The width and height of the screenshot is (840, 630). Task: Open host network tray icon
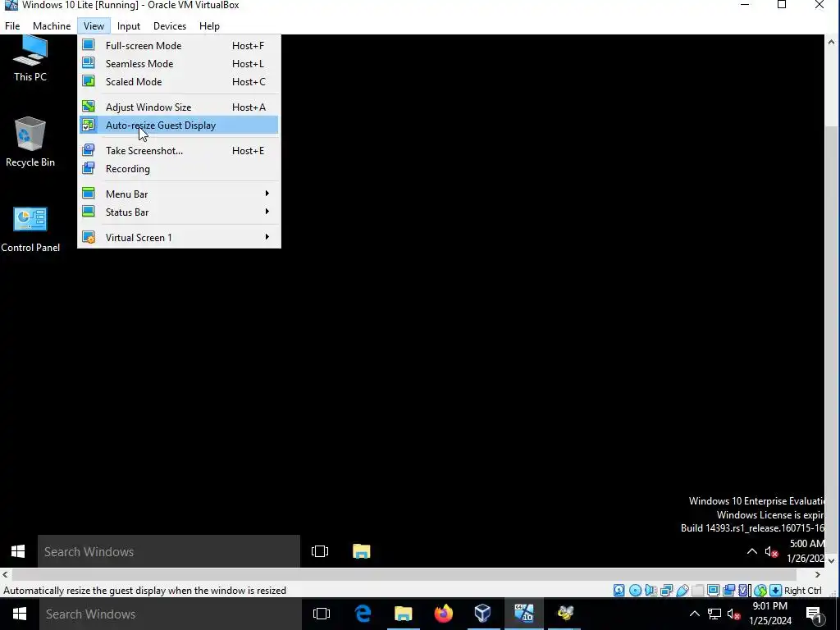714,614
